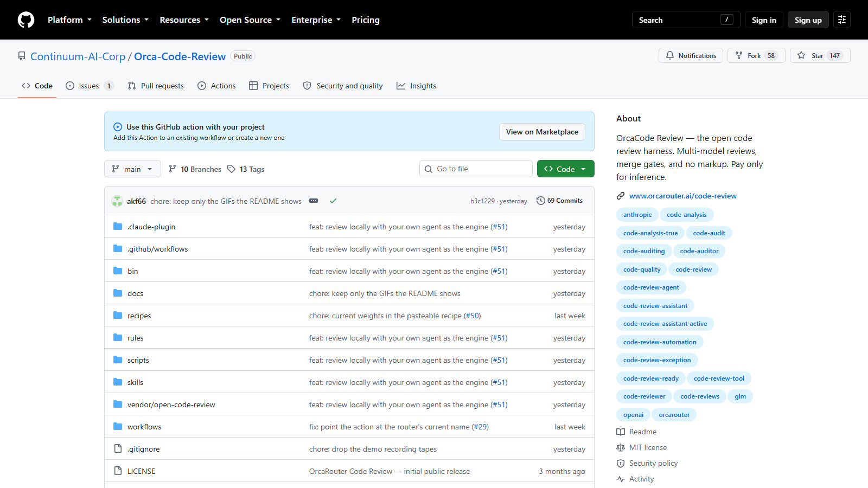Open pull request #50 link in recipes row

(x=473, y=316)
